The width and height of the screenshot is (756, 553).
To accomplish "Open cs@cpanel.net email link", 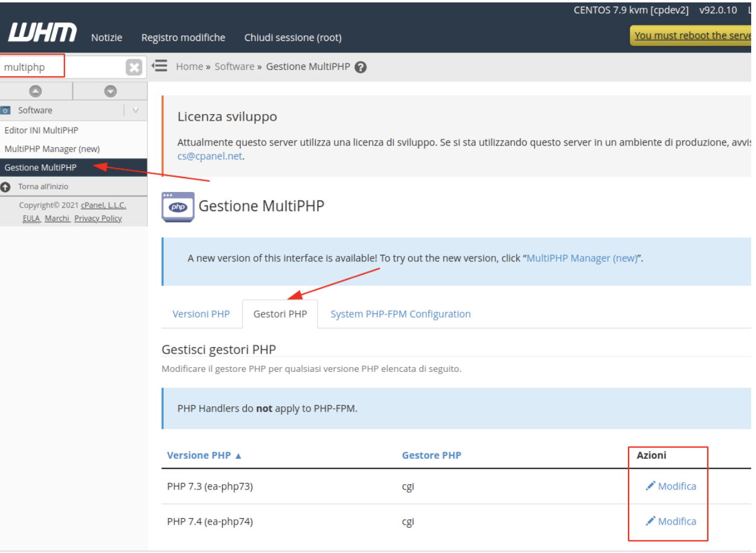I will [x=210, y=156].
